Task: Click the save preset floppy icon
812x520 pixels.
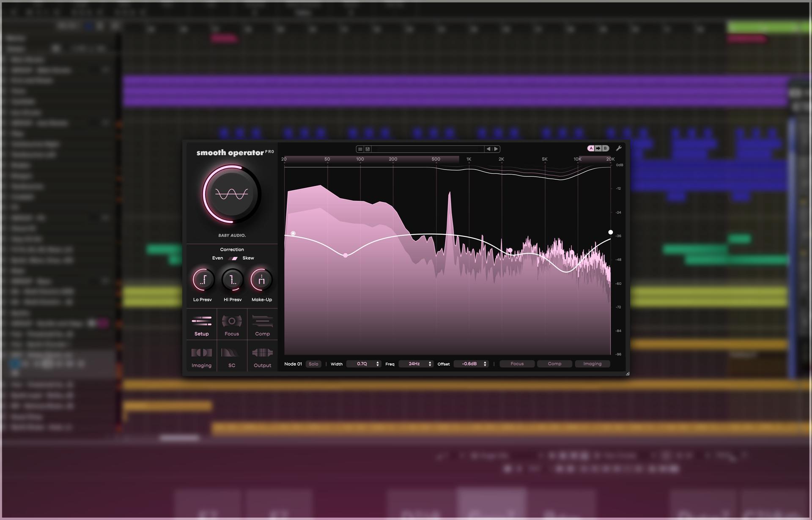Action: [368, 149]
